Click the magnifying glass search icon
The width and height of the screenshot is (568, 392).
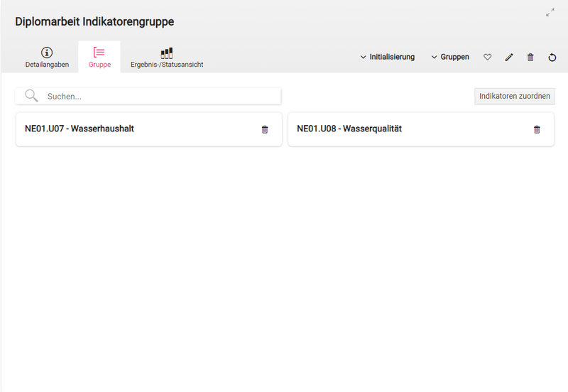coord(31,96)
